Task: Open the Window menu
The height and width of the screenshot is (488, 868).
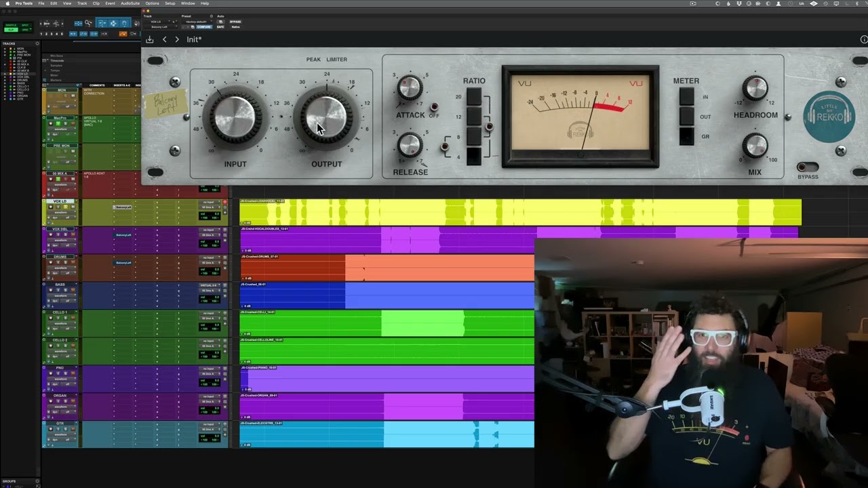Action: point(188,3)
